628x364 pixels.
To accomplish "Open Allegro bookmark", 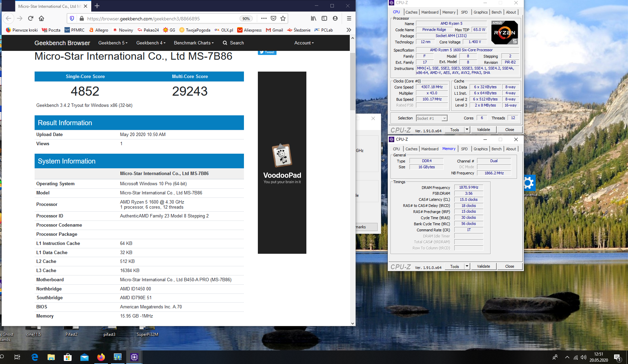I will [x=99, y=30].
